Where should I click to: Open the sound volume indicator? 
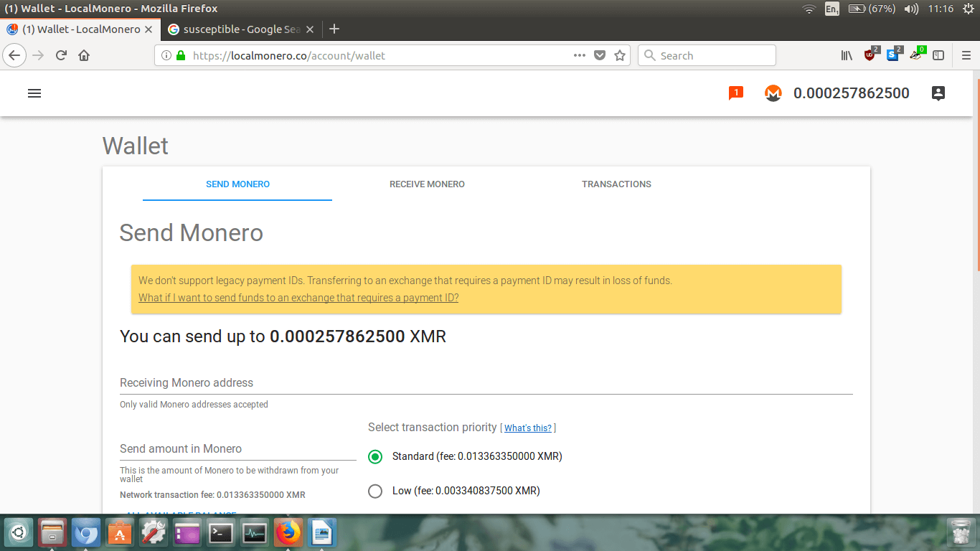[911, 9]
